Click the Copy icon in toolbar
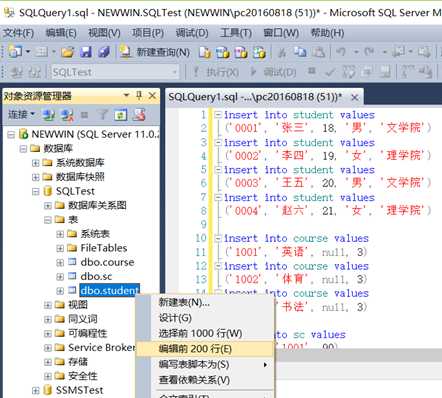Screen dimensions: 442x398 (300, 52)
